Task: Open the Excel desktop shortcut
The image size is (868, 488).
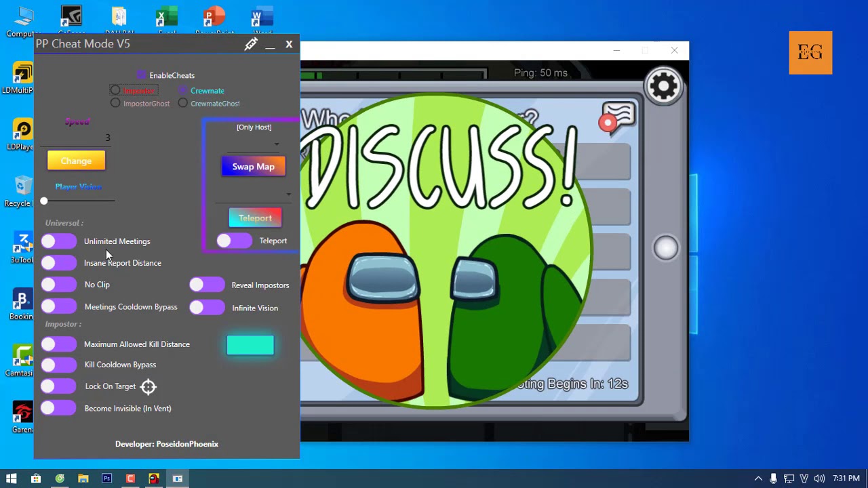Action: 167,21
